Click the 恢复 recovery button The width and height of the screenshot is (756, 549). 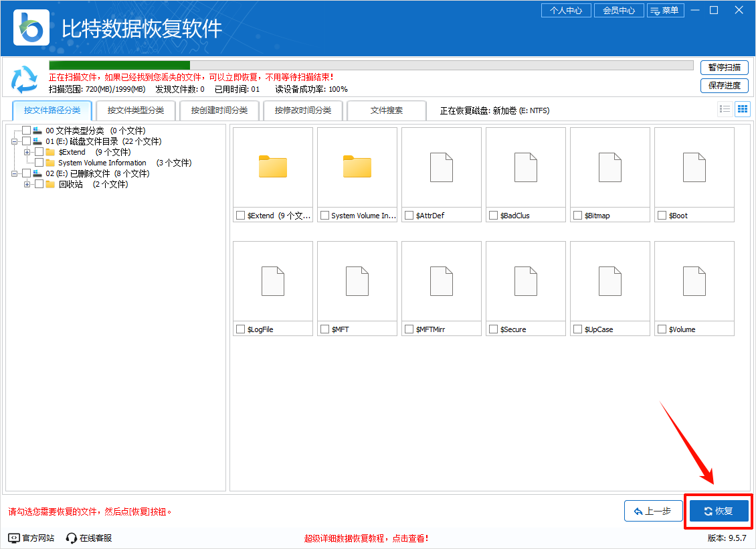[x=719, y=510]
